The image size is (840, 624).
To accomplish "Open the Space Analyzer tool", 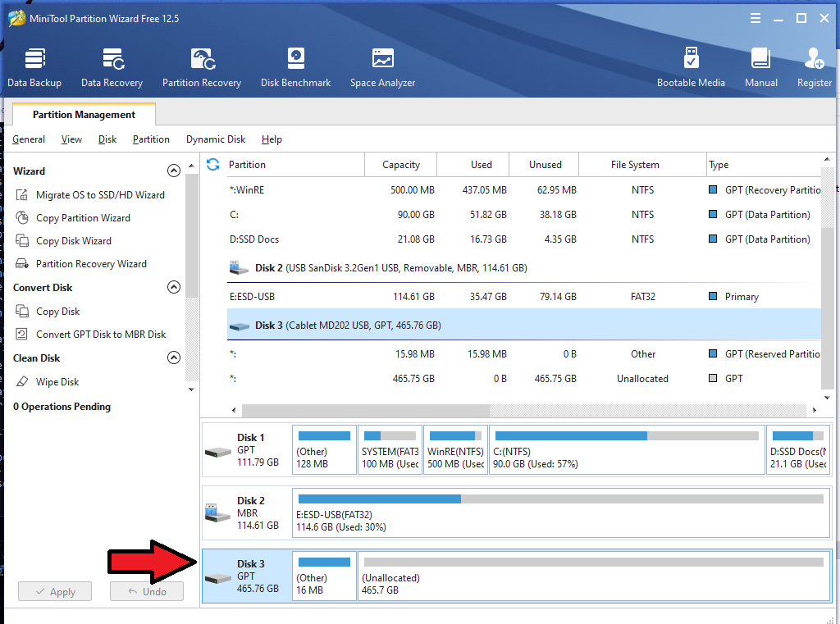I will (382, 67).
